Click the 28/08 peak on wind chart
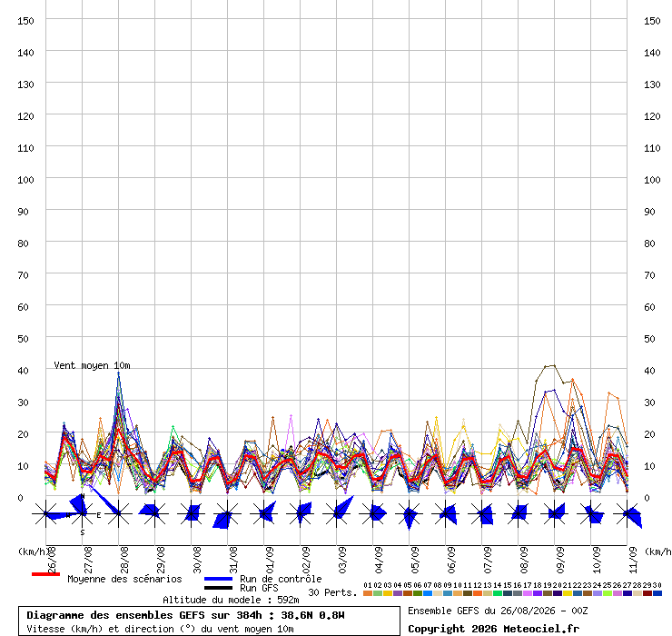This screenshot has height=636, width=672. pos(119,374)
